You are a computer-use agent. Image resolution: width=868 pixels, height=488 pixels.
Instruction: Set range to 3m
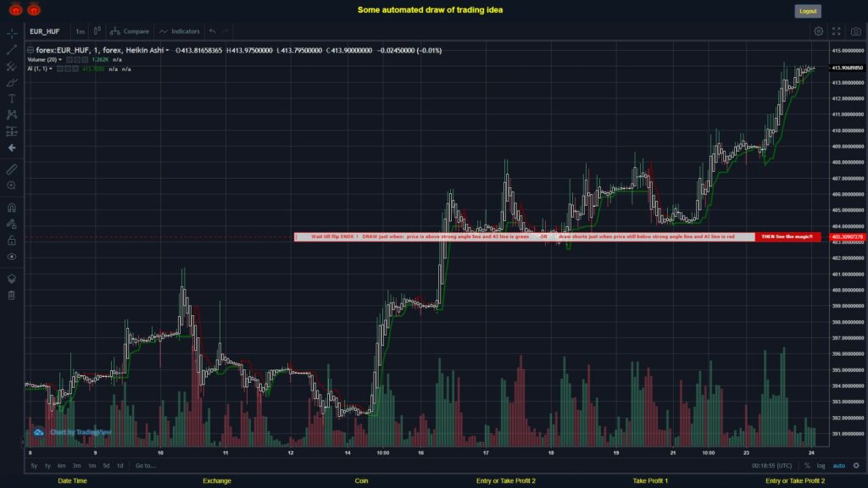[x=76, y=466]
